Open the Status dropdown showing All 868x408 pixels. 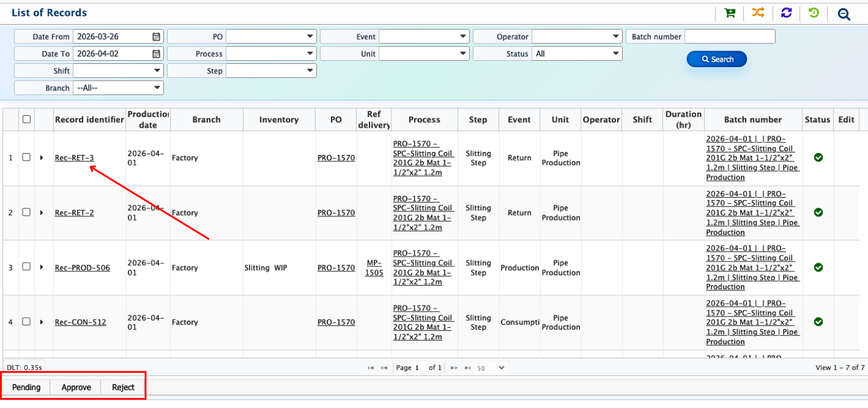576,54
